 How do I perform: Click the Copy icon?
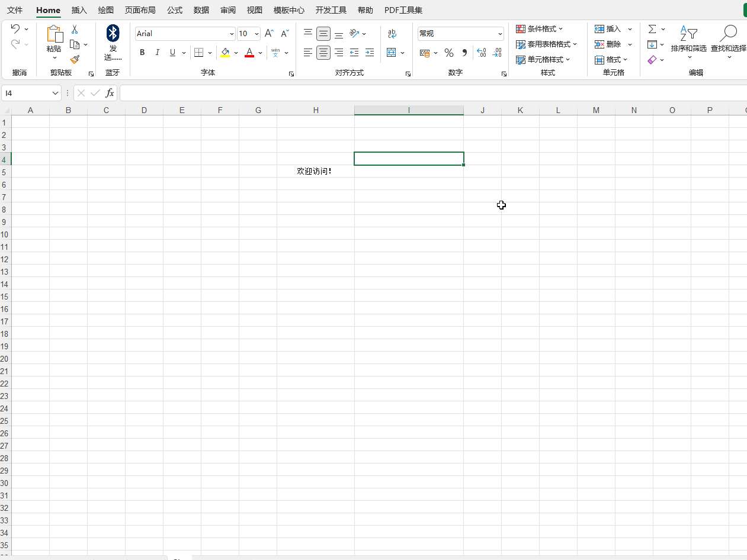click(x=75, y=44)
